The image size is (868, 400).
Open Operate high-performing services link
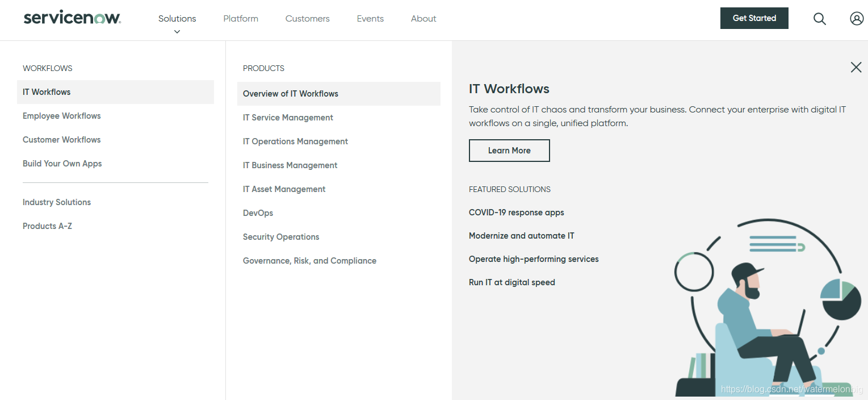[x=534, y=259]
